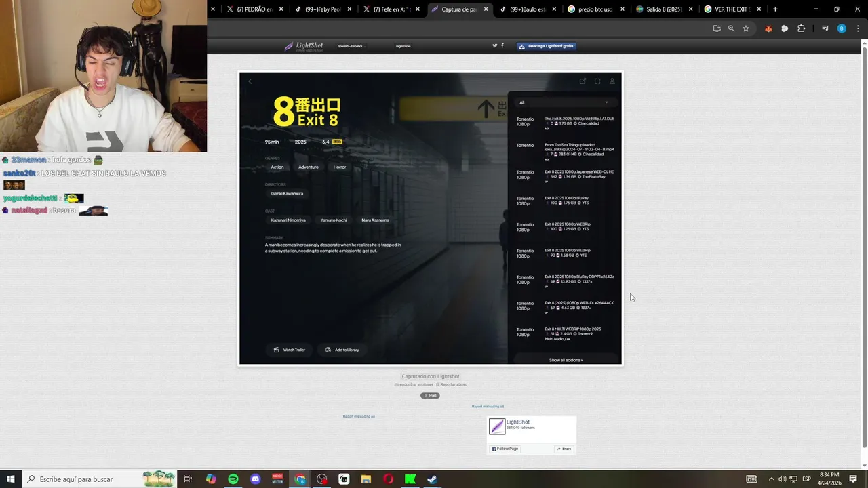Open the Spanish - Español language dropdown
Image resolution: width=868 pixels, height=488 pixels.
351,46
